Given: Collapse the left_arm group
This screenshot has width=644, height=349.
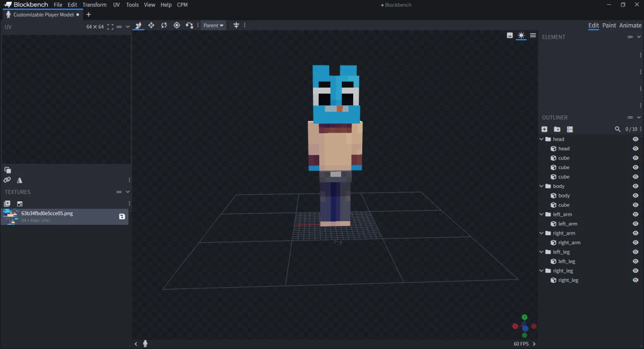Looking at the screenshot, I should pyautogui.click(x=541, y=214).
